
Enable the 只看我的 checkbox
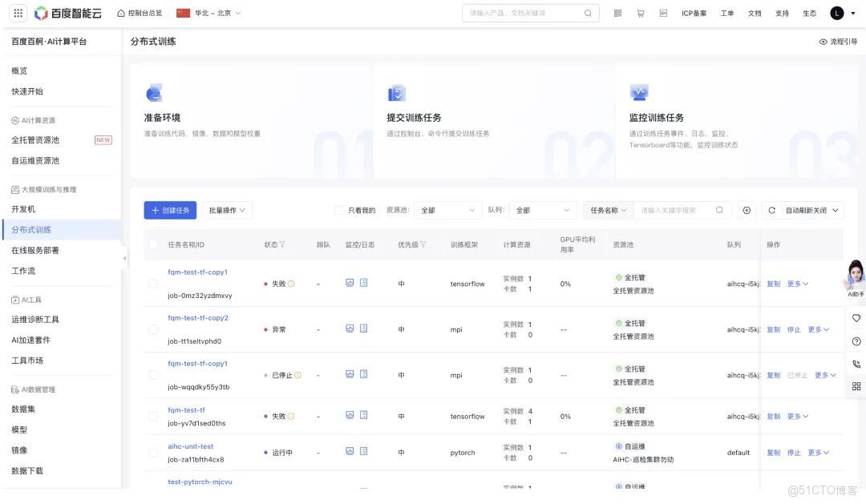[339, 209]
